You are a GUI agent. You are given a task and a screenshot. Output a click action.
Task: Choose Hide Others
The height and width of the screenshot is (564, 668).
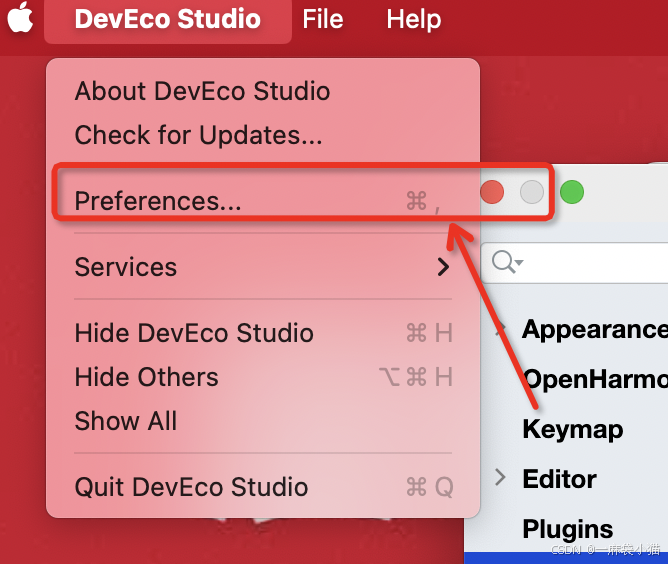pos(146,377)
